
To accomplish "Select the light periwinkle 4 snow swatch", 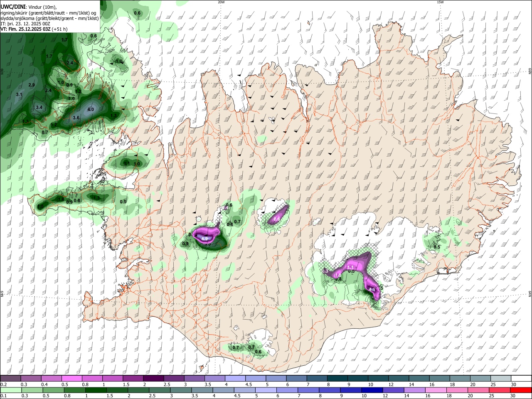I will coord(235,379).
